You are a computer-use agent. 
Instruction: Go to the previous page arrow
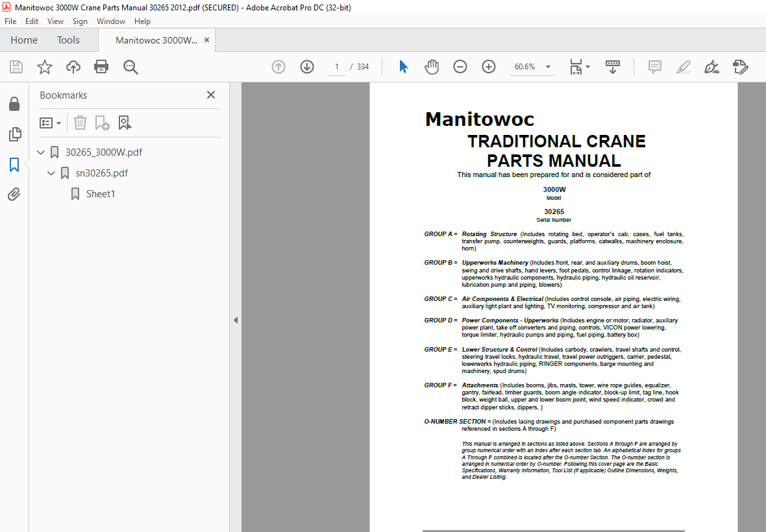point(278,67)
